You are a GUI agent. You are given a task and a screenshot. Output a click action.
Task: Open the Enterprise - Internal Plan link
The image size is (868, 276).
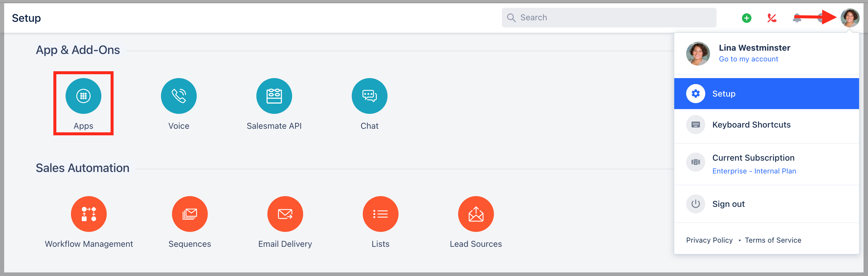[x=754, y=171]
